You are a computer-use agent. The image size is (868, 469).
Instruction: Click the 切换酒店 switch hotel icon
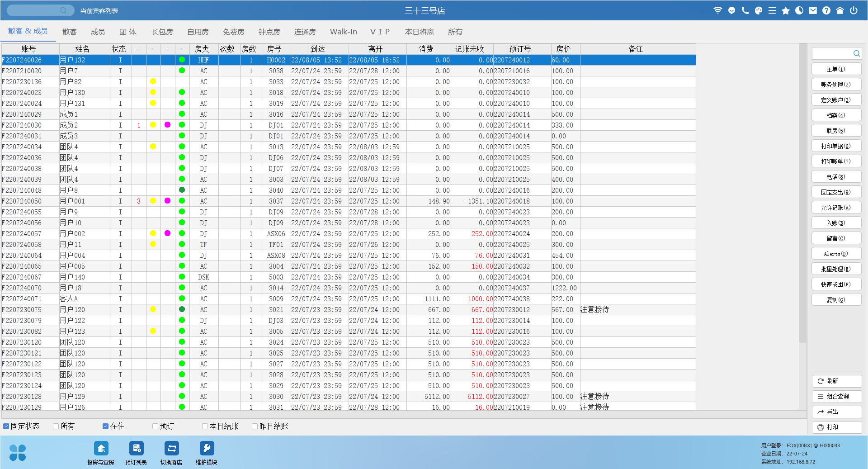pyautogui.click(x=171, y=449)
